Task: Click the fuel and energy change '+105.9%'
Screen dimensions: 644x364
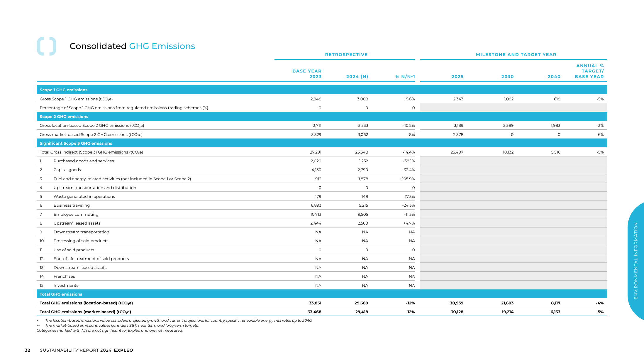Action: pyautogui.click(x=407, y=179)
